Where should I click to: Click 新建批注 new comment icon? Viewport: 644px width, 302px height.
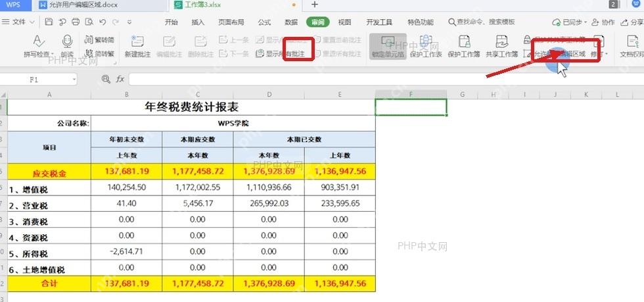click(x=137, y=42)
